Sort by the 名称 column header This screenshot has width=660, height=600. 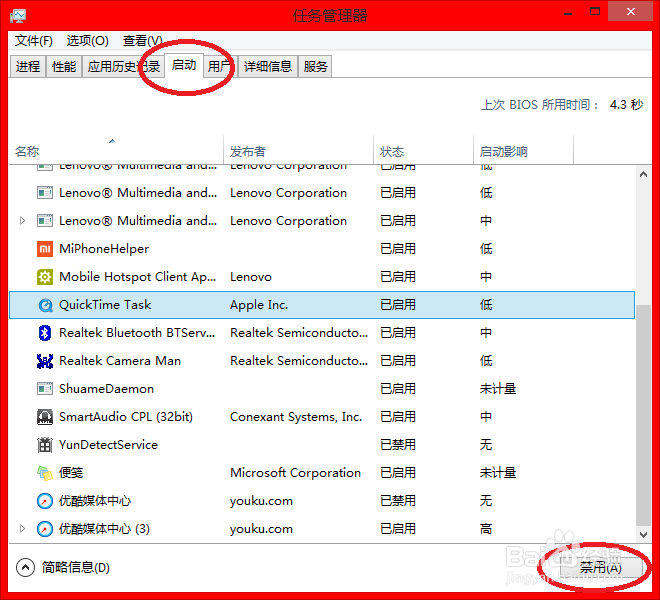(116, 151)
